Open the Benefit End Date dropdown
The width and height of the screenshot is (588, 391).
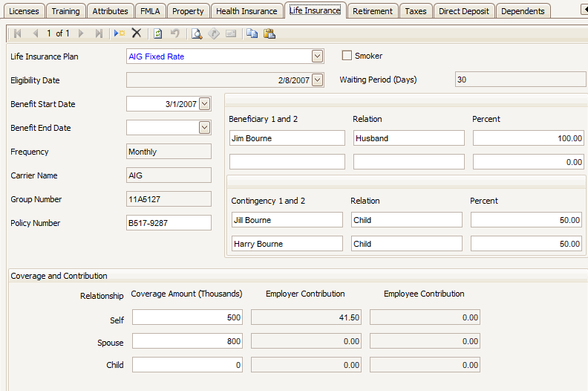click(x=205, y=128)
